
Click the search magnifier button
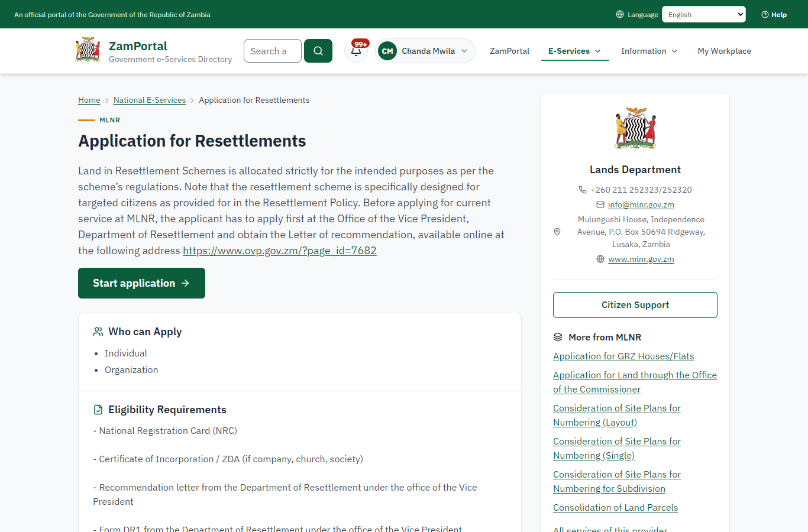(318, 51)
